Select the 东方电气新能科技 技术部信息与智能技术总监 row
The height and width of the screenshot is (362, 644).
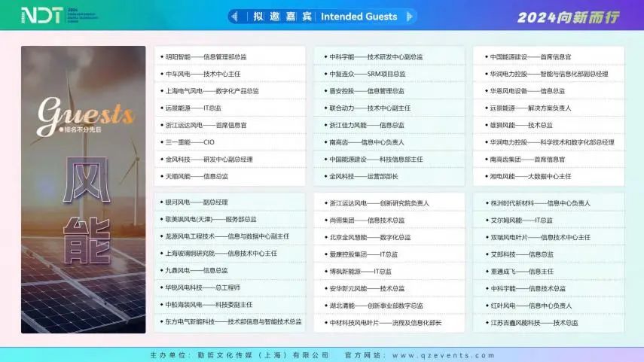click(x=230, y=322)
